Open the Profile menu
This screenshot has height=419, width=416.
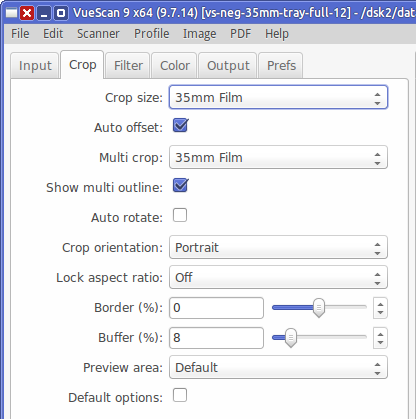152,34
